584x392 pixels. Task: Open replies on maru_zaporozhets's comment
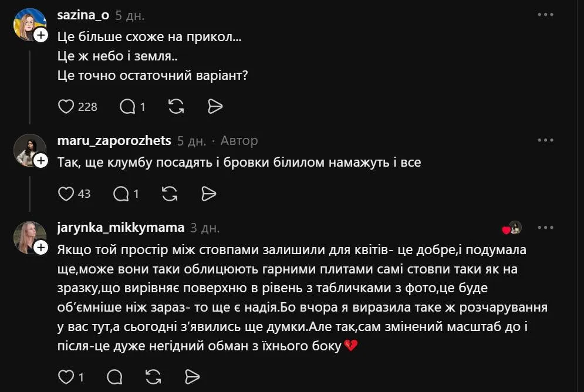[x=121, y=194]
